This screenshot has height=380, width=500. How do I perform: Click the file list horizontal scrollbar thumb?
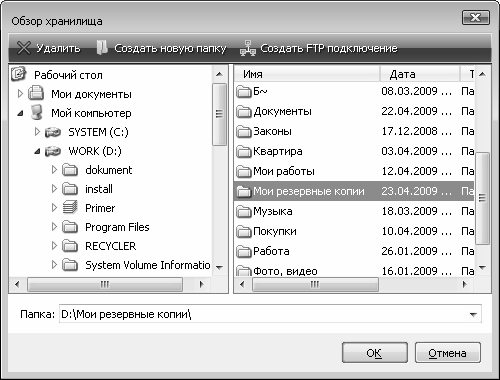[315, 285]
